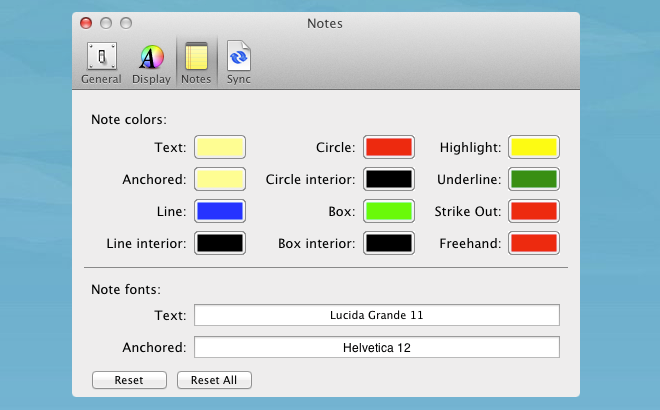
Task: Change the Underline color swatch
Action: pos(534,179)
